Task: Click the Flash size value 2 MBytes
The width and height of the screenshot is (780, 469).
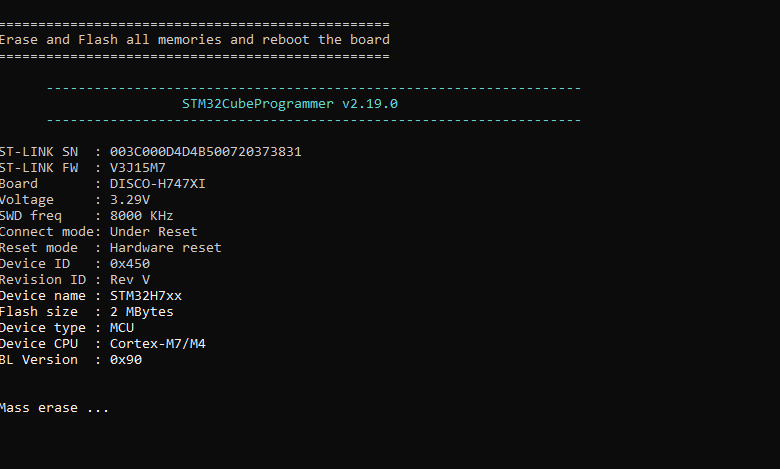Action: click(x=142, y=312)
